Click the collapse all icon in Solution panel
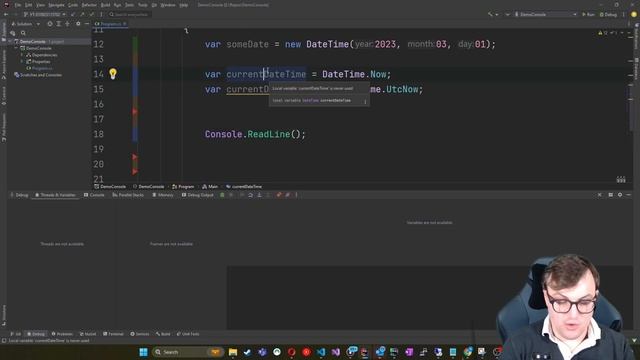The width and height of the screenshot is (640, 360). (x=67, y=24)
